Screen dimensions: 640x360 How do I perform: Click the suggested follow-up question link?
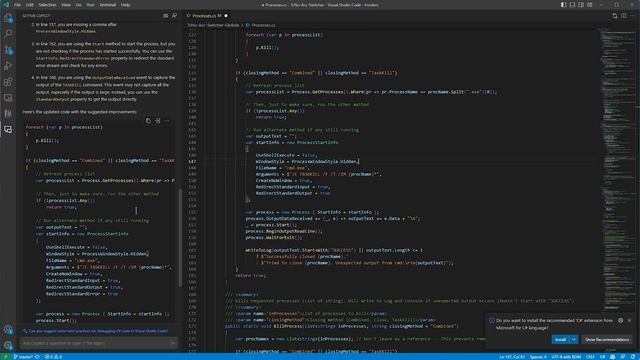pos(98,331)
